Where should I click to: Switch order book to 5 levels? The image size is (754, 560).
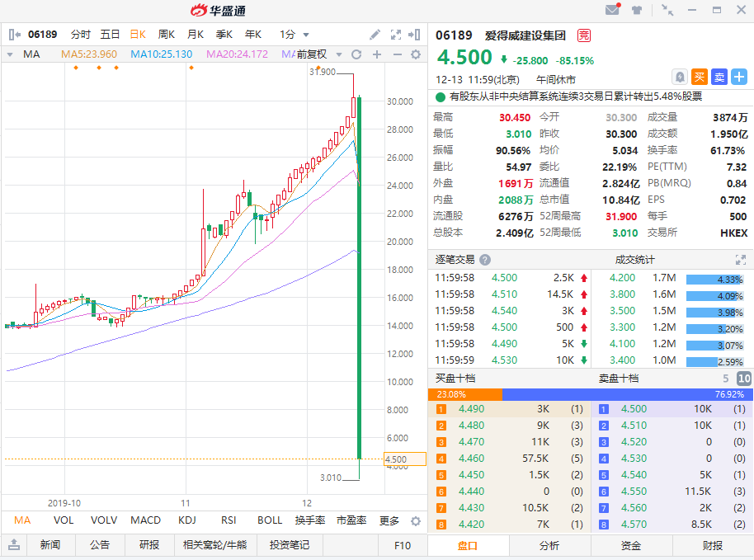[726, 379]
